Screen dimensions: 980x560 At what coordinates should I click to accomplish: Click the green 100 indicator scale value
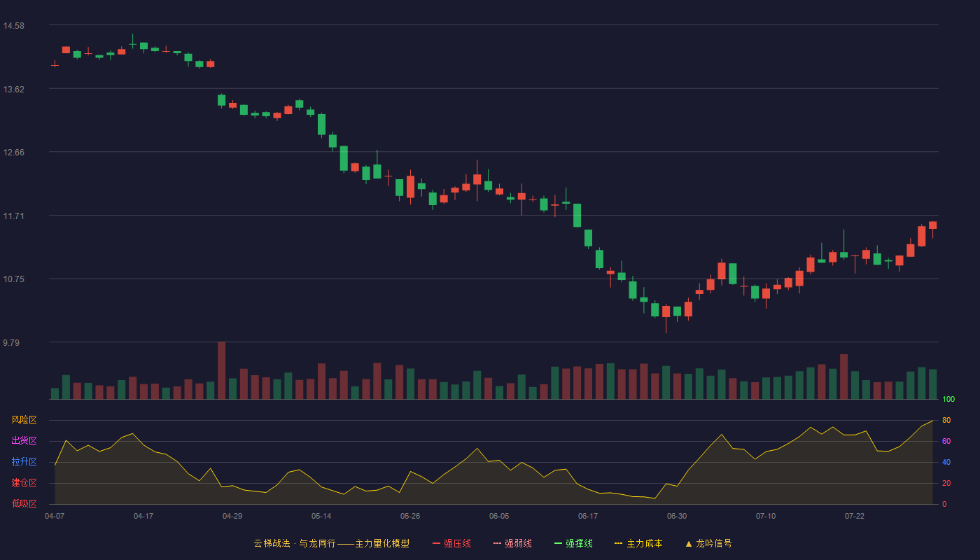pyautogui.click(x=948, y=399)
